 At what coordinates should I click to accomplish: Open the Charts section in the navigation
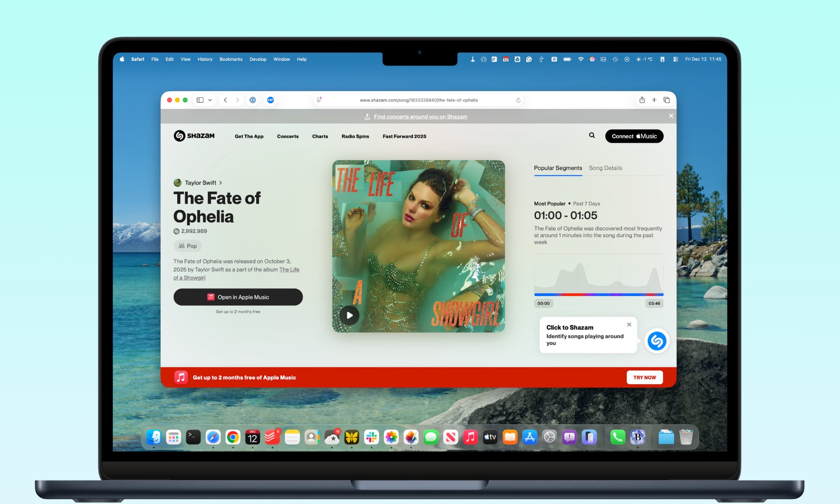(320, 136)
